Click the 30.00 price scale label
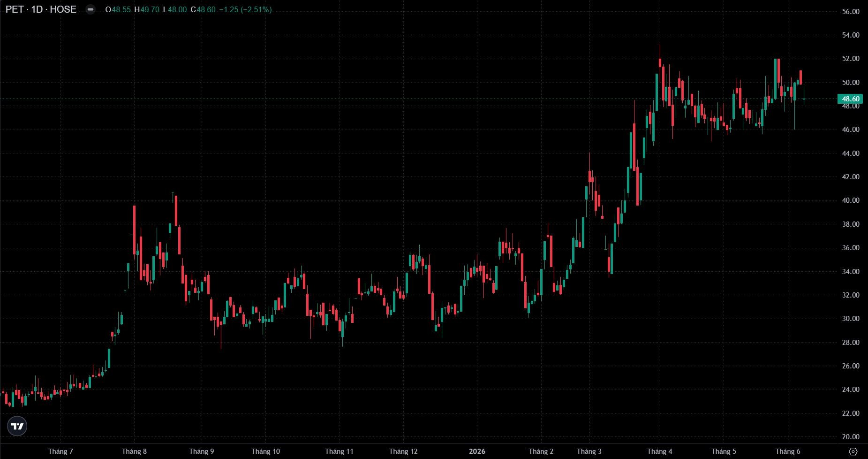 (851, 319)
